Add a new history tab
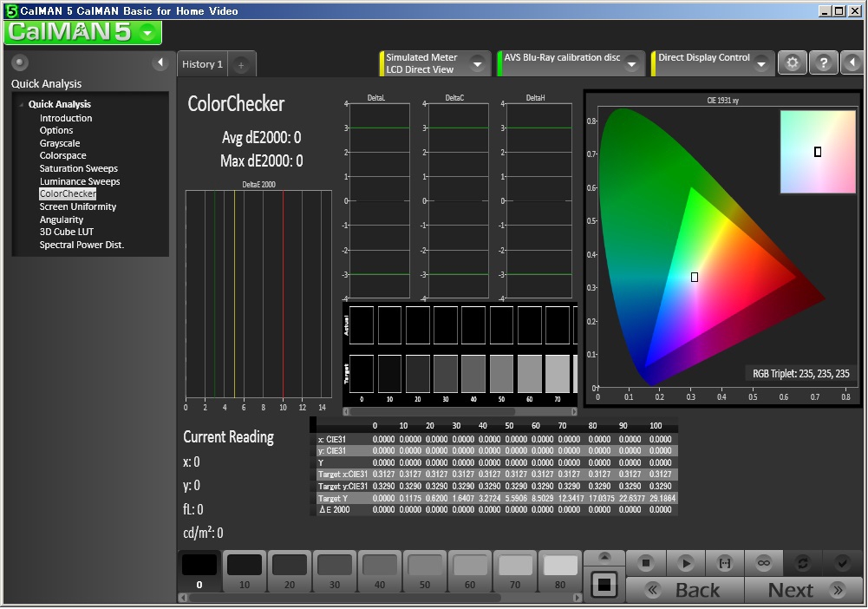The height and width of the screenshot is (609, 868). pos(241,65)
